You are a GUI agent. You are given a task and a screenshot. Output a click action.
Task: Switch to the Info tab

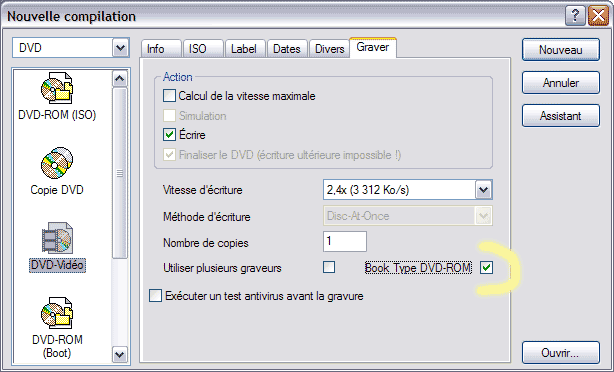161,49
